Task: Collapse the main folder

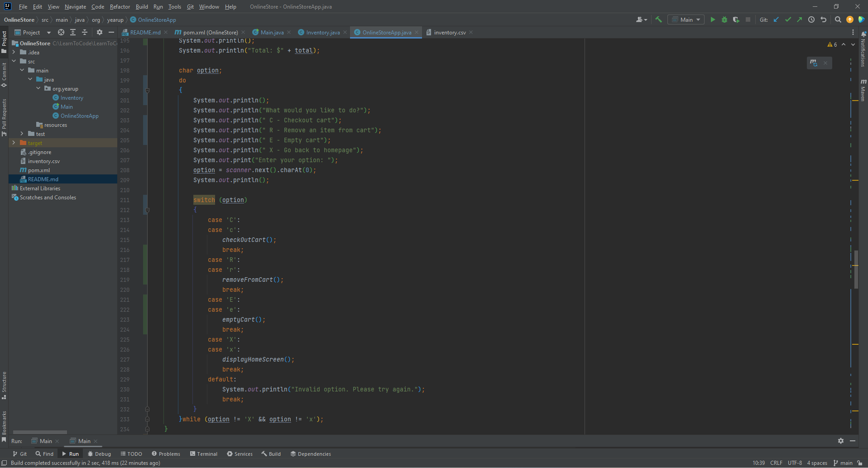Action: 22,71
